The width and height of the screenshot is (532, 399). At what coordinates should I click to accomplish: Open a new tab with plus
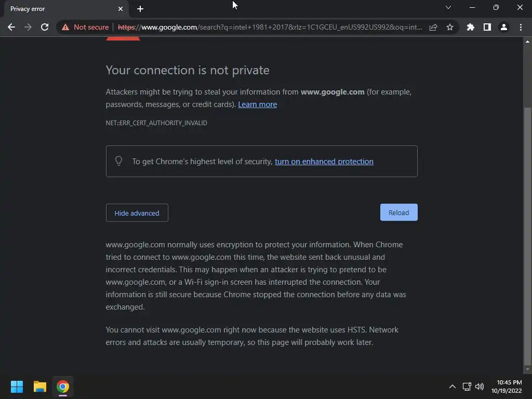point(140,9)
